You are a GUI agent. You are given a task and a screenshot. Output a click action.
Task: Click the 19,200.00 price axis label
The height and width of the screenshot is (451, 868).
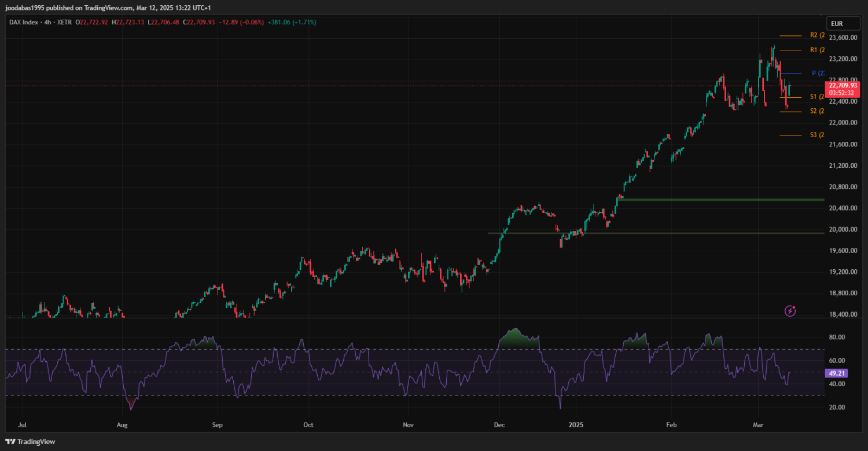pos(843,272)
